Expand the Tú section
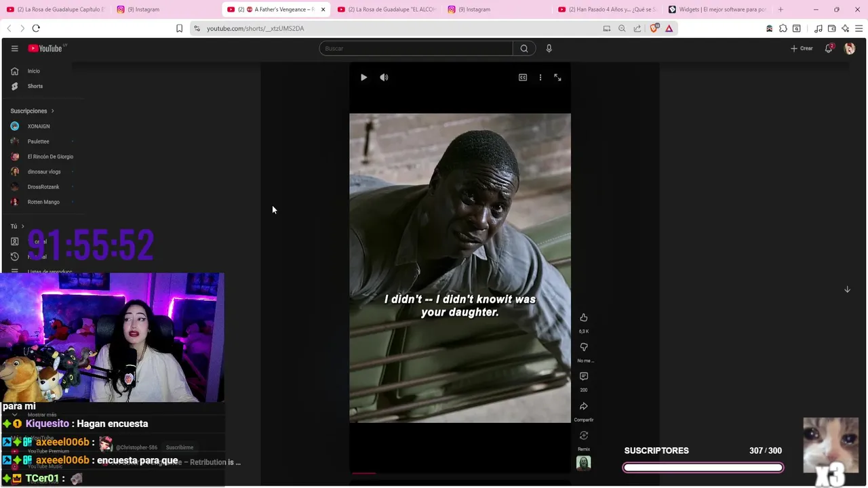This screenshot has height=488, width=868. click(x=17, y=226)
